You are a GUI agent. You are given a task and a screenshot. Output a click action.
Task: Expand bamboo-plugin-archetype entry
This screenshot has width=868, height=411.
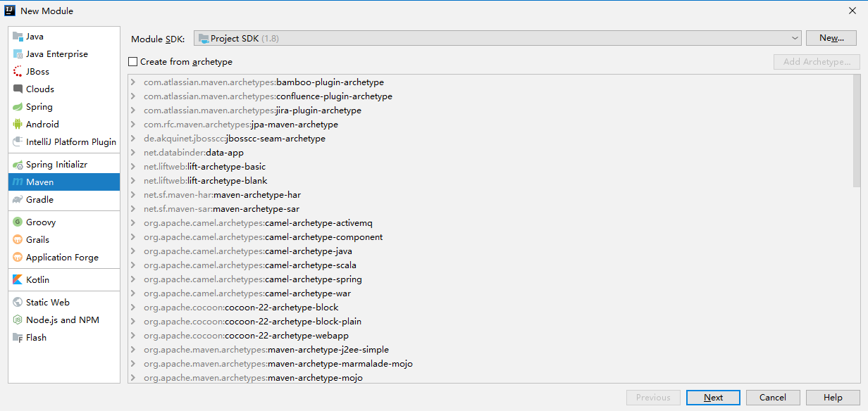click(133, 82)
